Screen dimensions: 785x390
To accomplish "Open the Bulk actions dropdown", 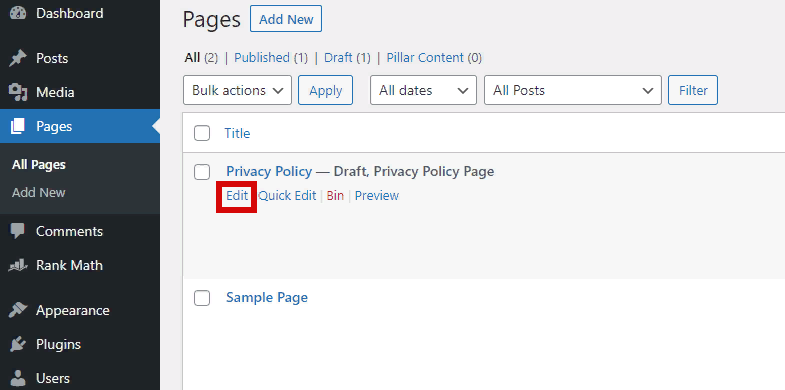I will click(237, 90).
